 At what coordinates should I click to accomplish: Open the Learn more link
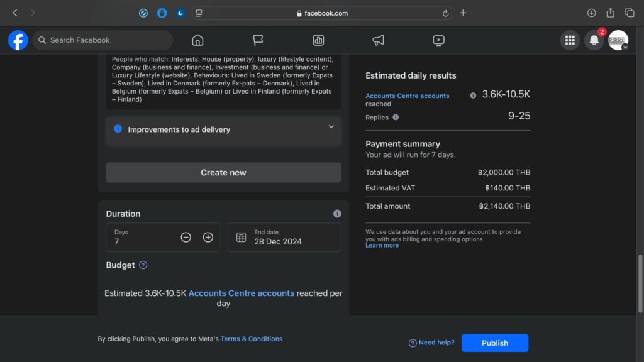382,246
